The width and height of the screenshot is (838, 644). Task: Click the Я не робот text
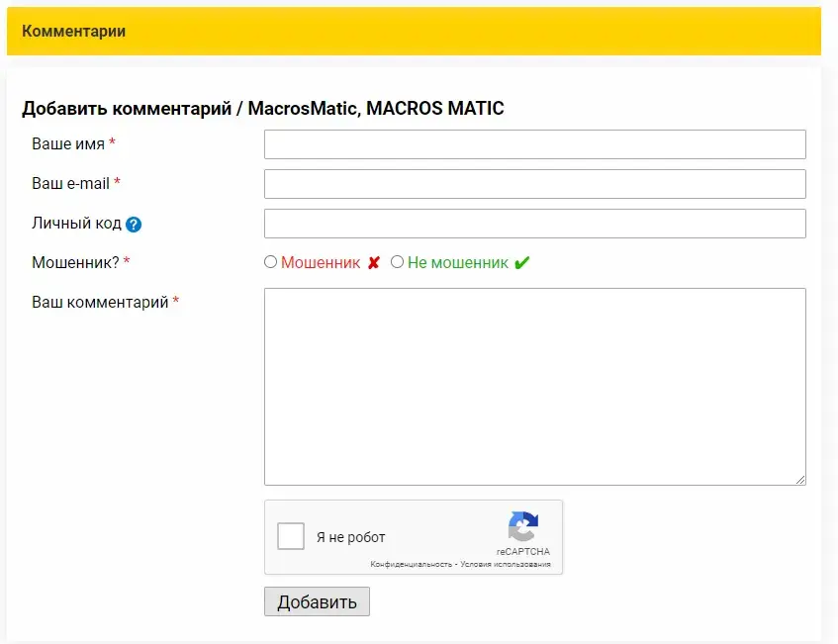[350, 537]
